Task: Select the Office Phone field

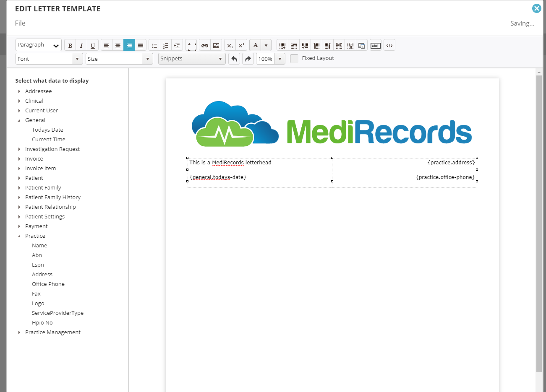Action: click(x=48, y=284)
